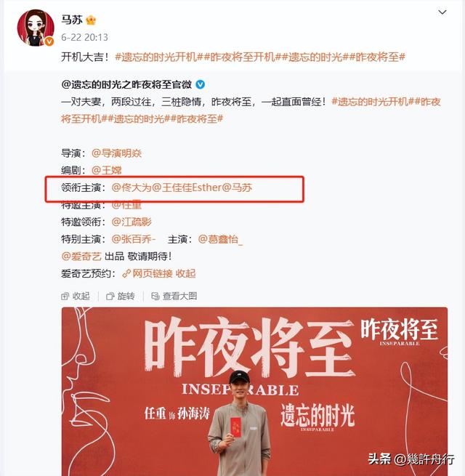
Task: Click the 收起 collapse icon below post
Action: tap(65, 297)
